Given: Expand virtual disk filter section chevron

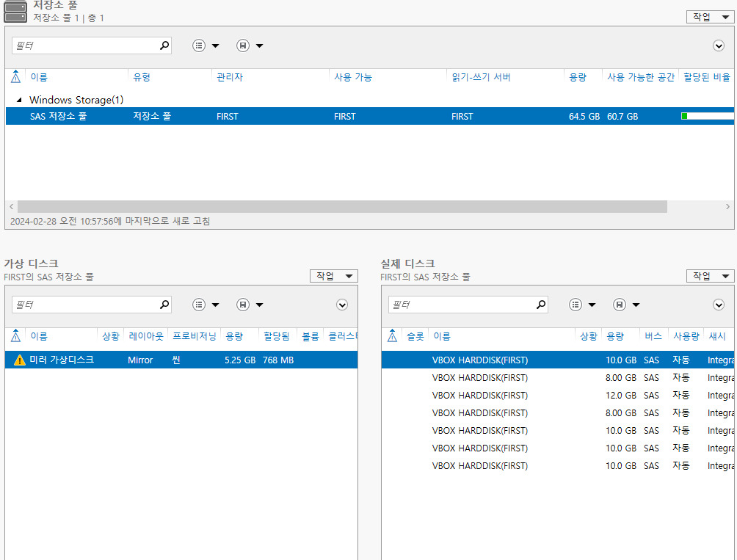Looking at the screenshot, I should [x=342, y=305].
